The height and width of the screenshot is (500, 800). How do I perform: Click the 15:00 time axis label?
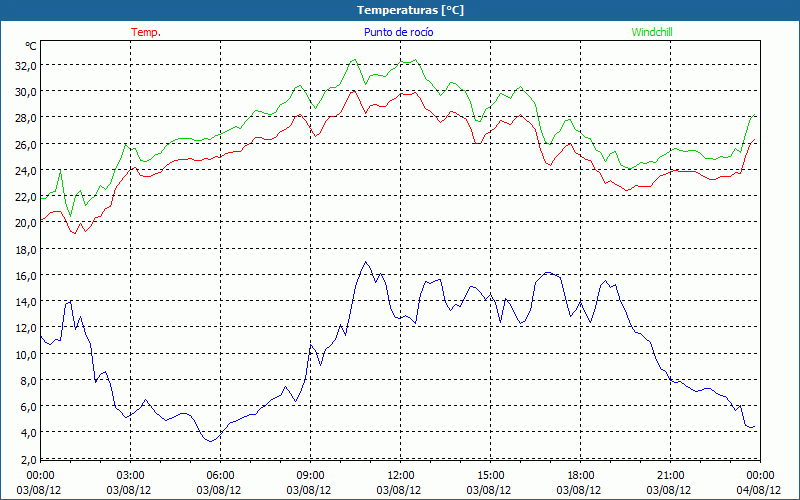pos(490,476)
